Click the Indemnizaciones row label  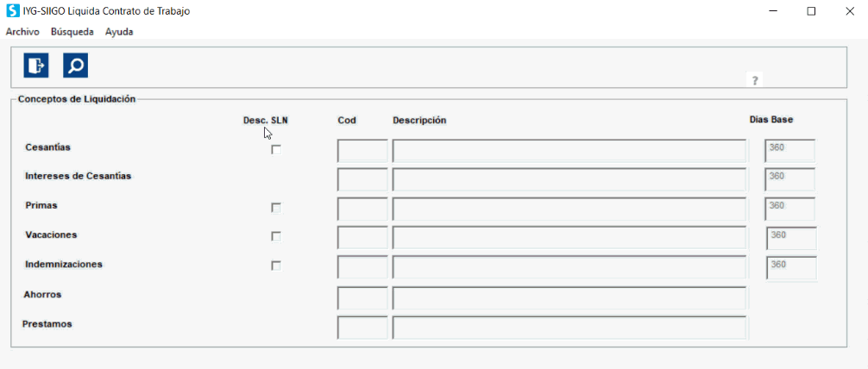coord(64,265)
